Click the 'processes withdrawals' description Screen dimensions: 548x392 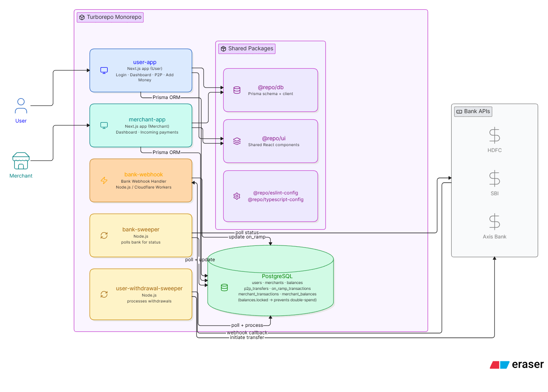(x=149, y=301)
